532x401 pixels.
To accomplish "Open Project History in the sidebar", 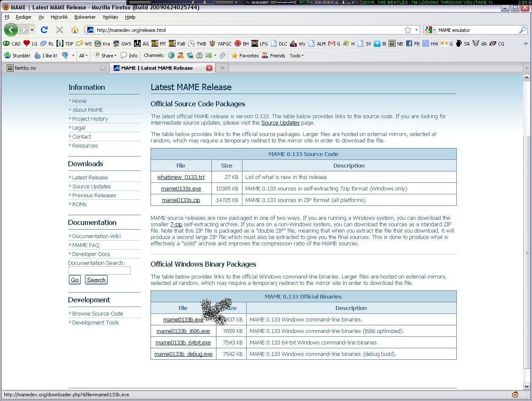I will (x=90, y=119).
